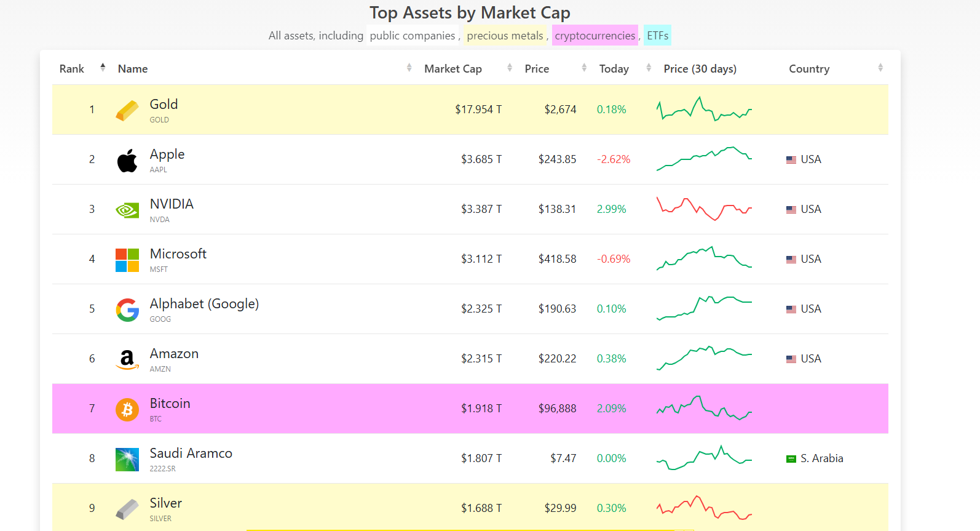Click the Top Assets by Market Cap heading

[470, 12]
